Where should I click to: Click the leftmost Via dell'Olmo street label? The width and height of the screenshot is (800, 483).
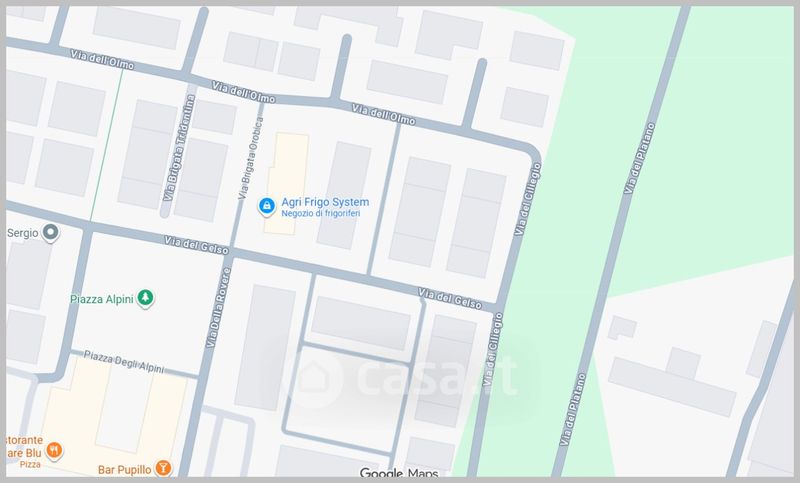point(102,60)
